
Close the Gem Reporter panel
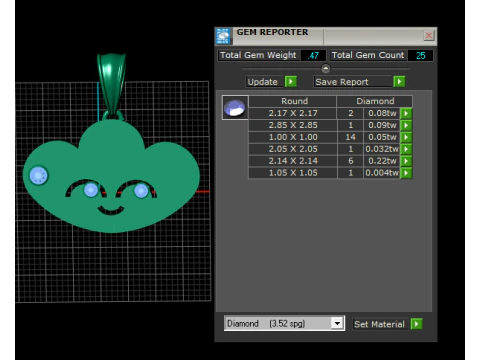[x=429, y=35]
